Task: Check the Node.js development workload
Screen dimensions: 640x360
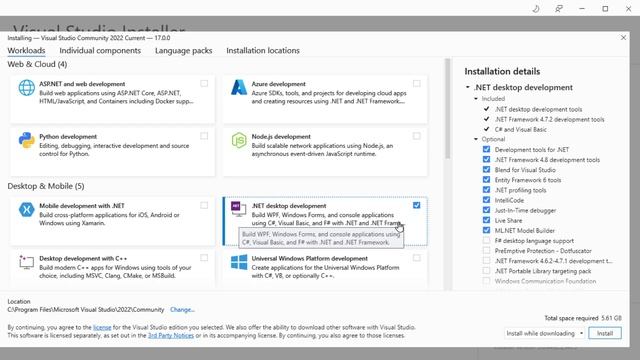Action: [x=416, y=136]
